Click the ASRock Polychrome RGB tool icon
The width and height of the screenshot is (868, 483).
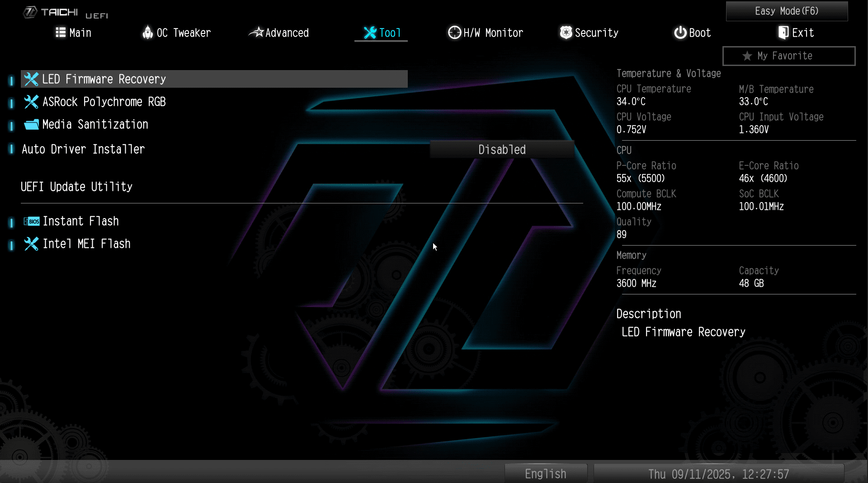click(x=31, y=102)
